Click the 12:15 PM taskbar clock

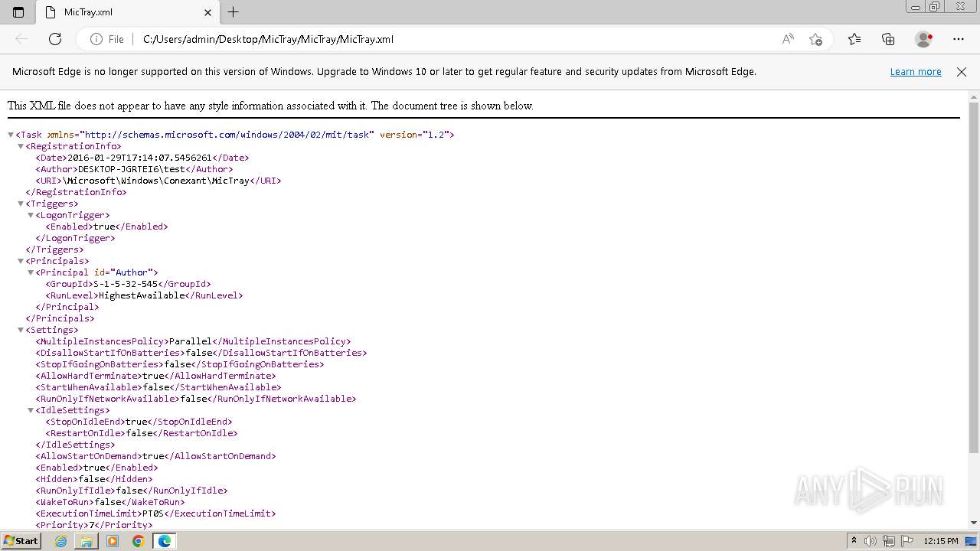pos(941,541)
